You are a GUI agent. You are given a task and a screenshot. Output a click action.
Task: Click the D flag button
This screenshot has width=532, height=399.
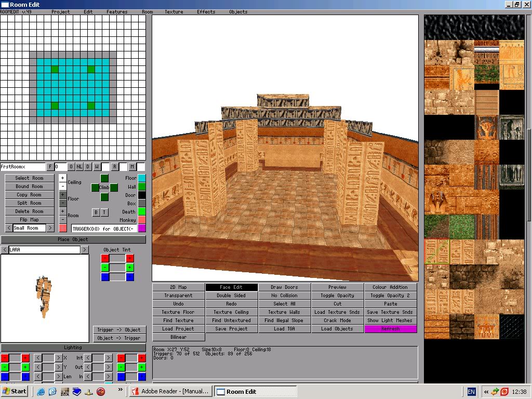(88, 167)
